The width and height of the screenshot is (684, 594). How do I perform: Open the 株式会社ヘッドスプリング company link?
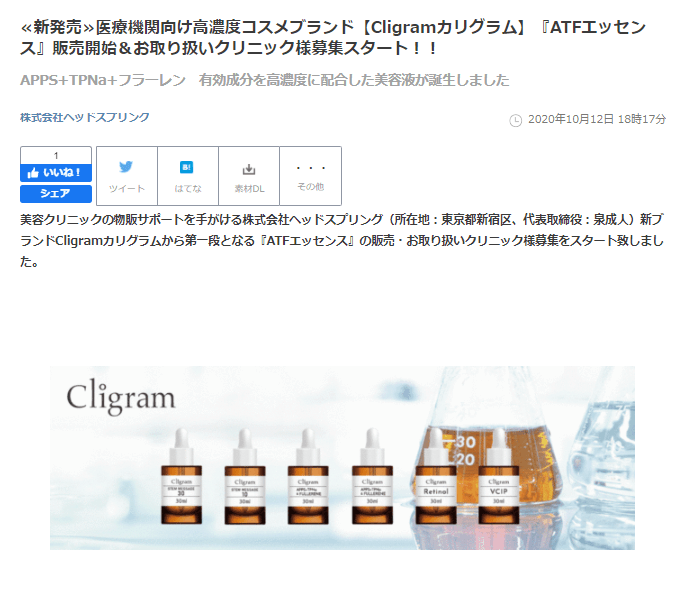coord(85,117)
